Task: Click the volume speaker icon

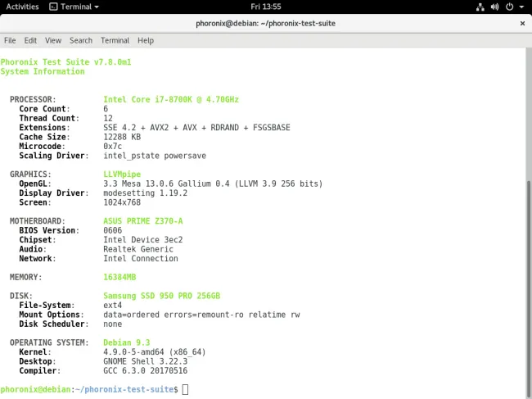Action: (494, 7)
